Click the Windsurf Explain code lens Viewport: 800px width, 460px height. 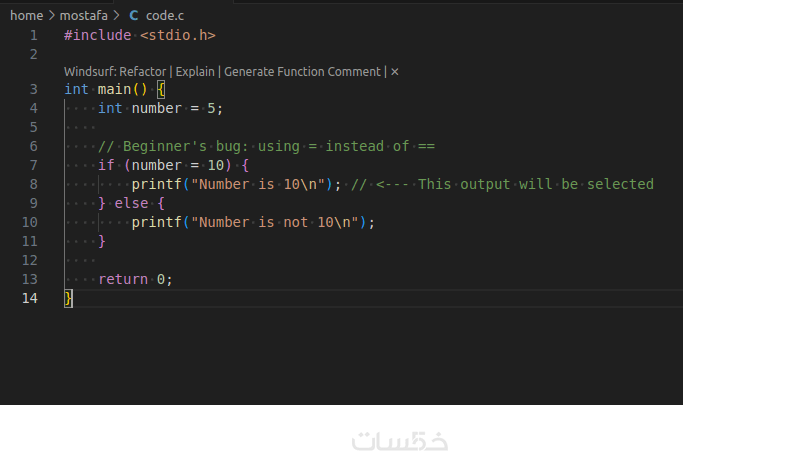click(195, 72)
